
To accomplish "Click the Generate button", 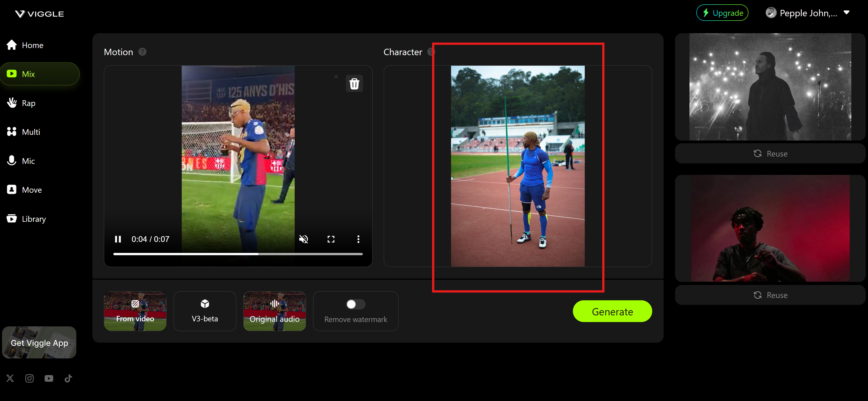I will click(x=612, y=311).
